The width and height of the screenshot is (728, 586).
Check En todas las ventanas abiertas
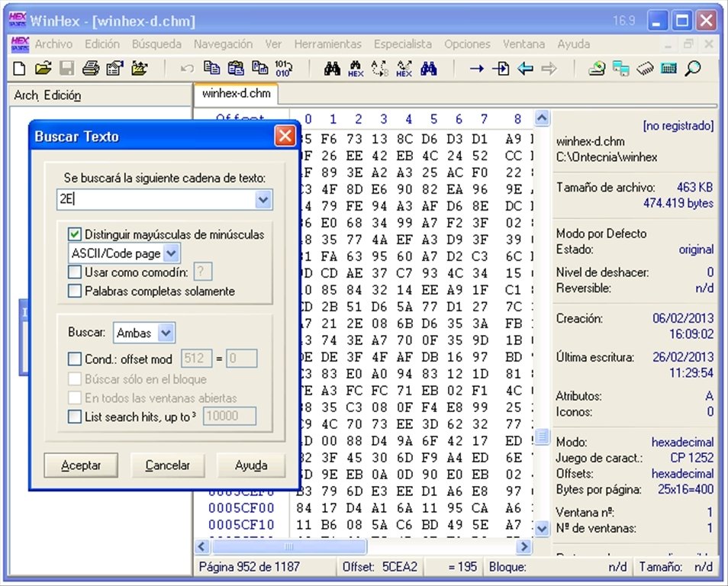pos(75,398)
